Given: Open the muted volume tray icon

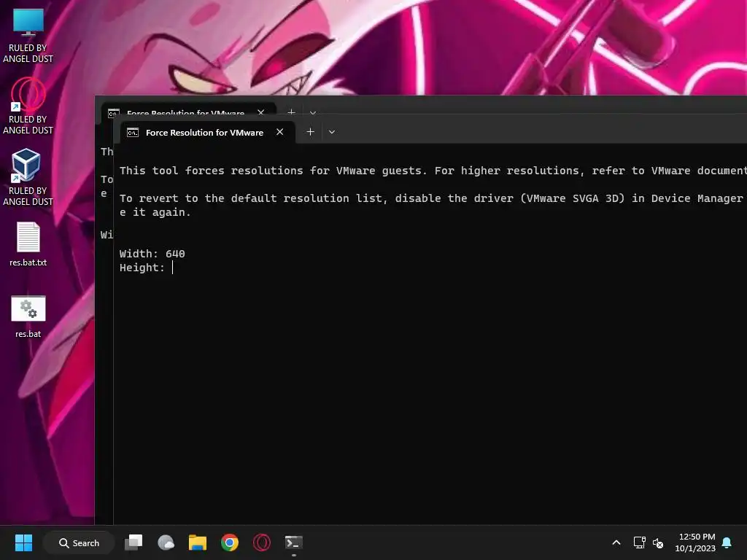Looking at the screenshot, I should click(x=658, y=542).
